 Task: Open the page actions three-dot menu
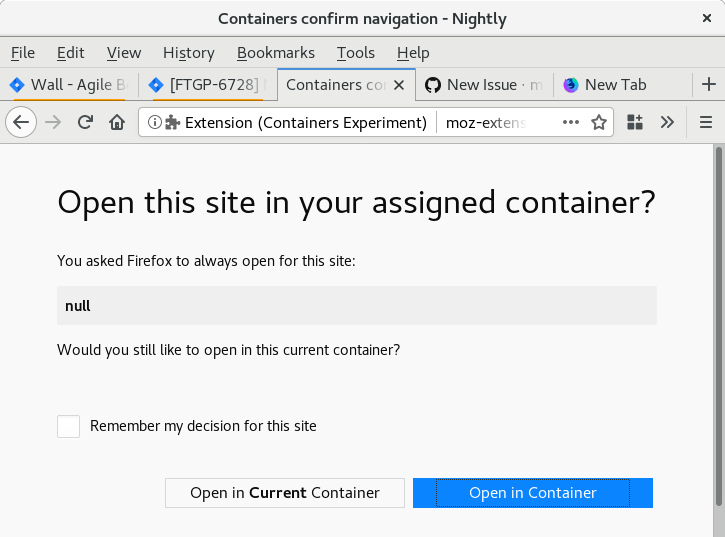[x=571, y=122]
